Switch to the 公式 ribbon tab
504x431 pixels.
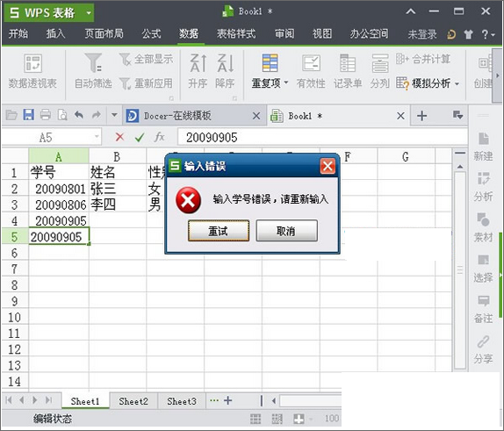coord(151,33)
